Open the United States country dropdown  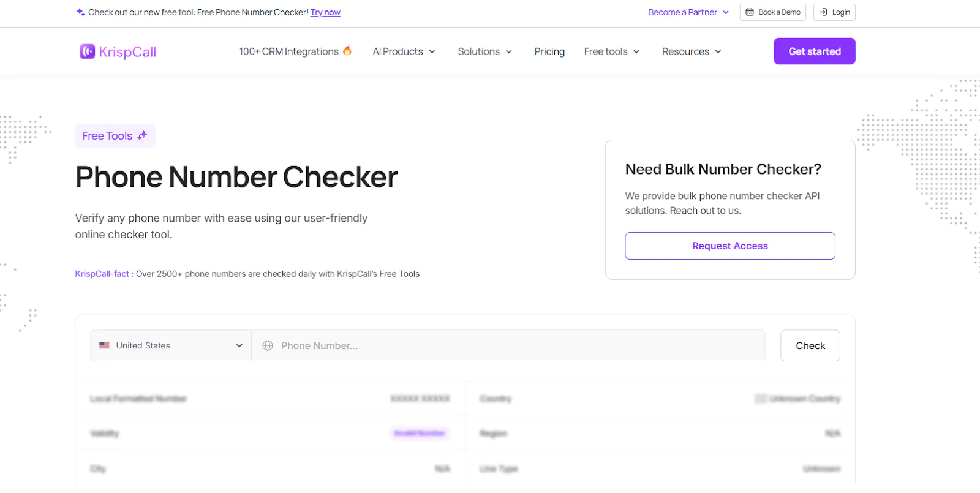(x=171, y=345)
